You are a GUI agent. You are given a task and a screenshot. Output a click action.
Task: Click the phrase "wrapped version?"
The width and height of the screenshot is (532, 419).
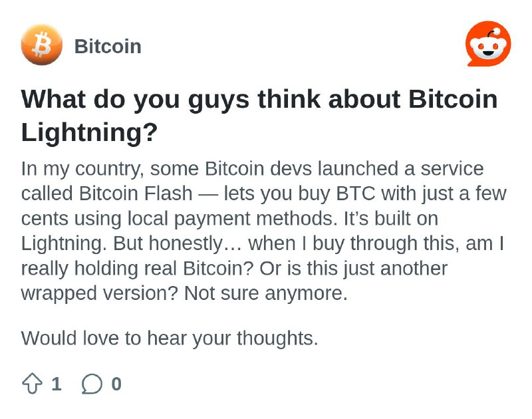99,293
